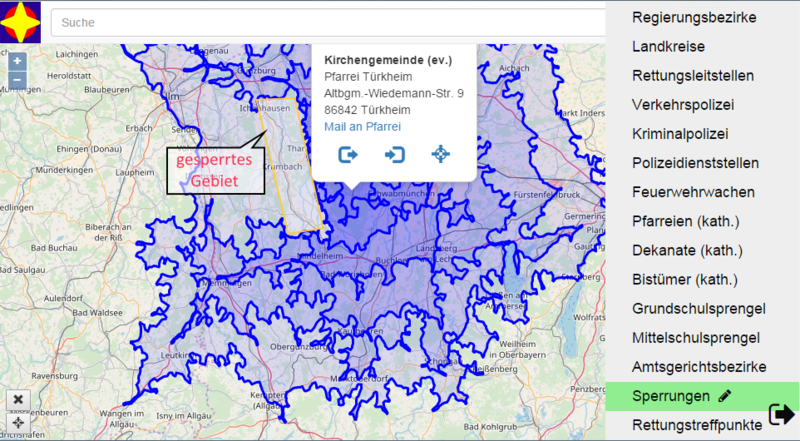Click the red-yellow star logo
This screenshot has height=441, width=800.
pyautogui.click(x=21, y=21)
